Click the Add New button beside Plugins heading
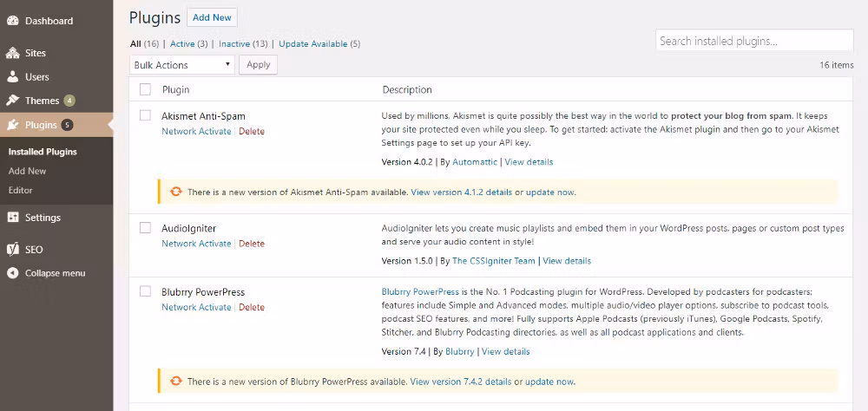 [212, 17]
